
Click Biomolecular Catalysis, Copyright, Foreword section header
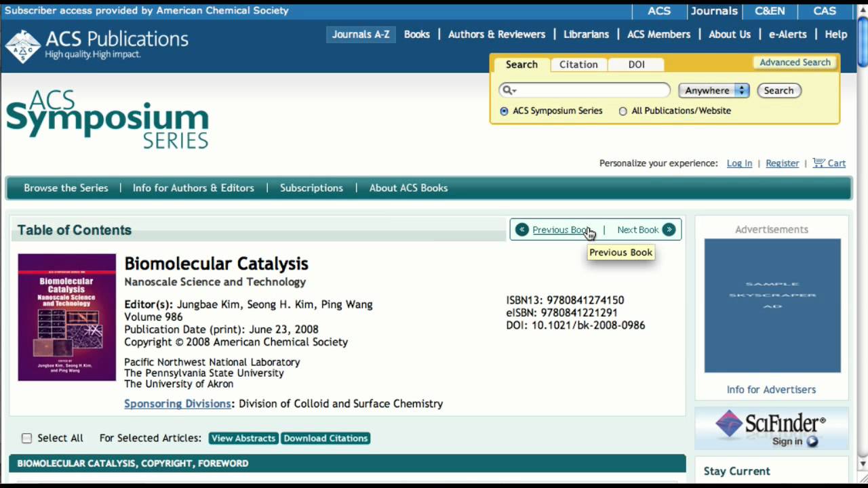click(x=347, y=464)
